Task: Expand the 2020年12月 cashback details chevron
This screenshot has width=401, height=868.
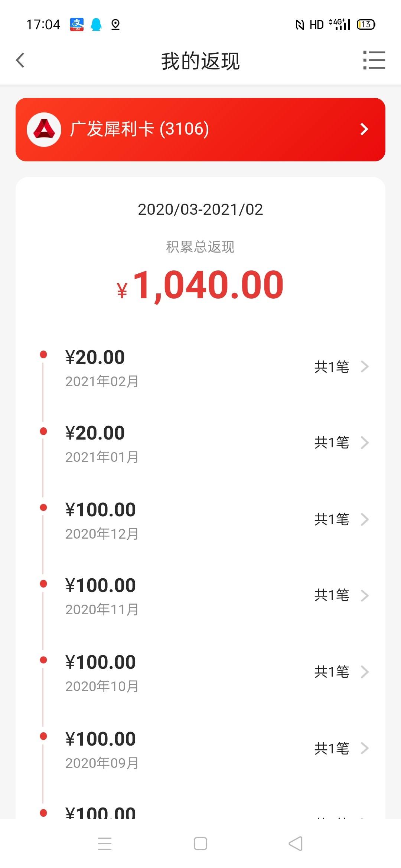Action: pos(365,519)
